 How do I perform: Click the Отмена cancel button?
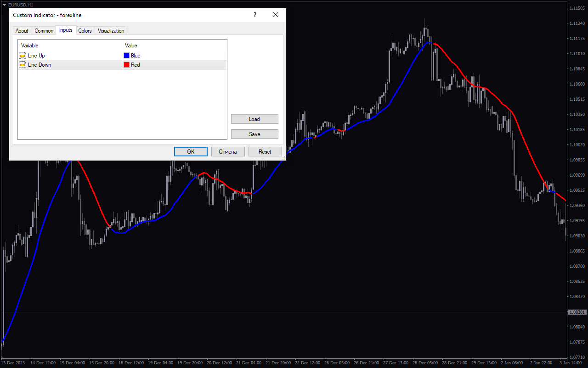(x=228, y=151)
